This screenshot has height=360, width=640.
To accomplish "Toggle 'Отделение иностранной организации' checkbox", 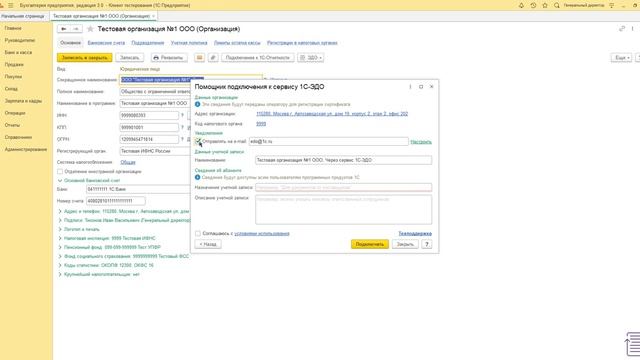I will coord(60,171).
